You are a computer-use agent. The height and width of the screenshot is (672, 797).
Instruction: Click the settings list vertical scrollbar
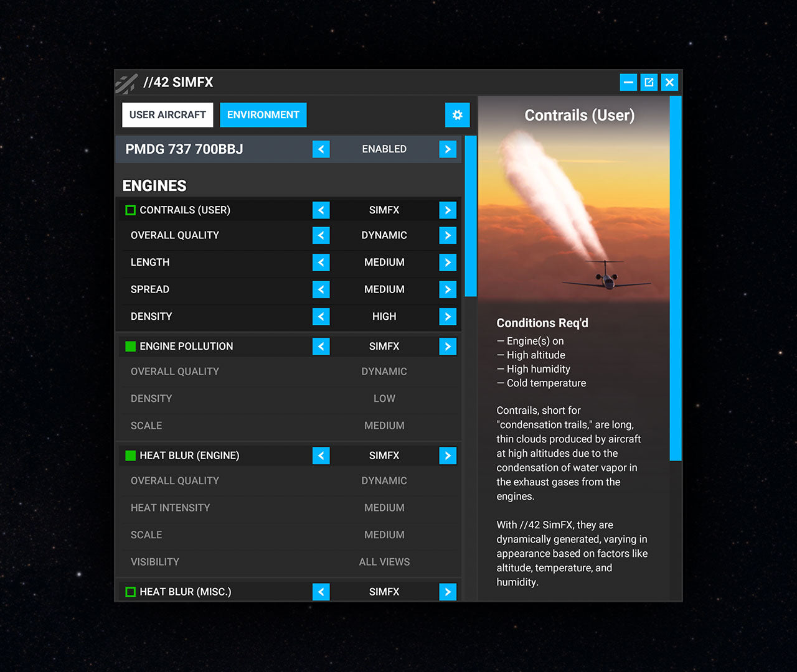click(471, 216)
